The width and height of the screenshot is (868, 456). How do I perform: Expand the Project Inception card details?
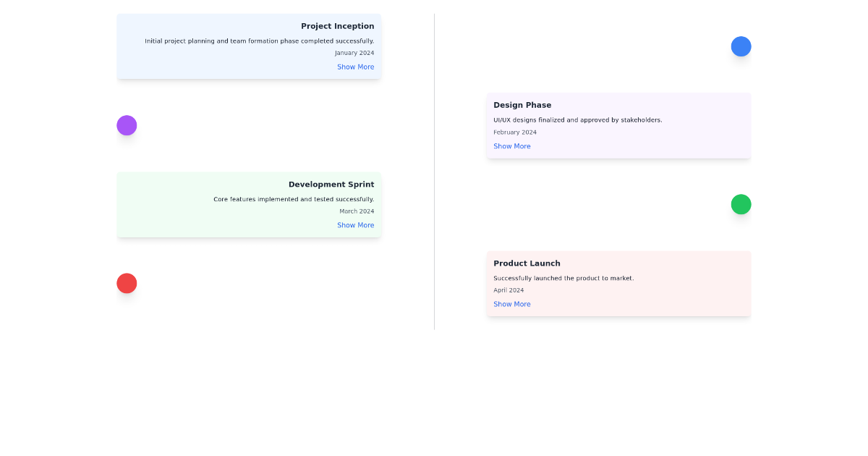(x=355, y=67)
